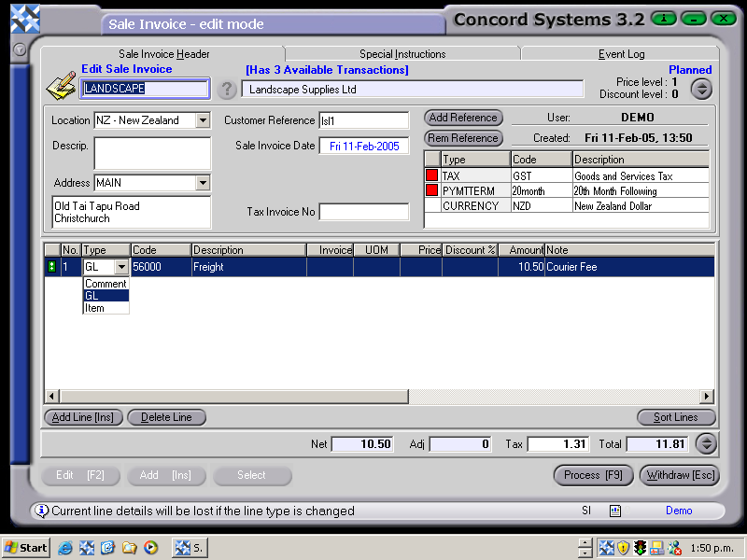This screenshot has height=560, width=747.
Task: Open help via the question mark icon
Action: tap(227, 90)
